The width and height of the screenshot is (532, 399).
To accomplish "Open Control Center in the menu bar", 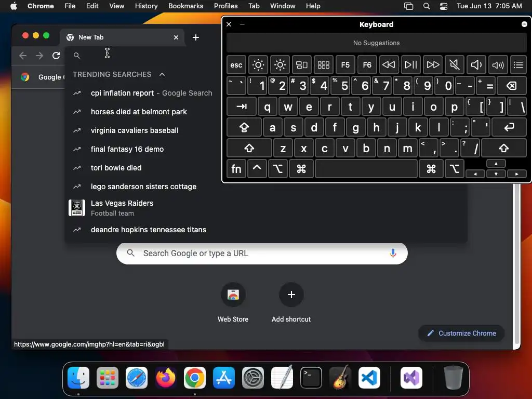I will (444, 6).
